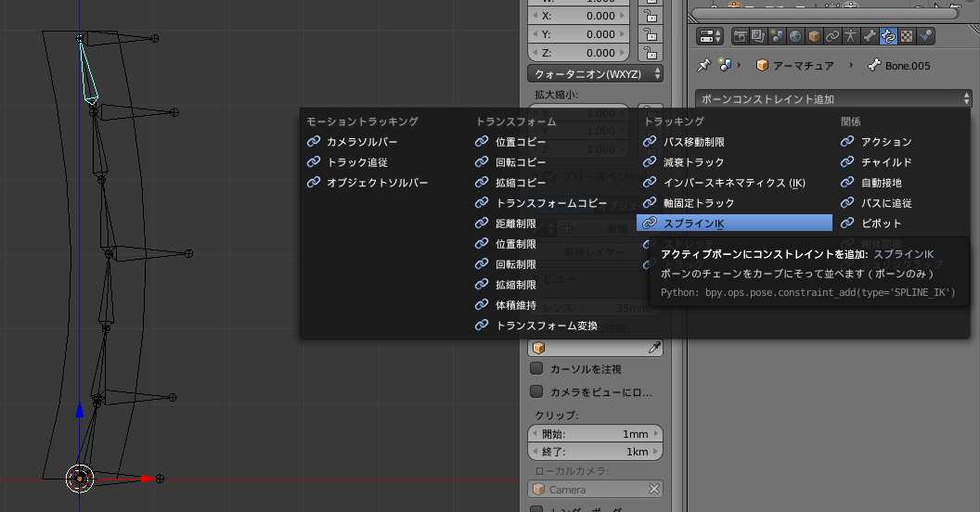Screen dimensions: 980x512
Task: Open Scene properties tab icon
Action: point(777,36)
